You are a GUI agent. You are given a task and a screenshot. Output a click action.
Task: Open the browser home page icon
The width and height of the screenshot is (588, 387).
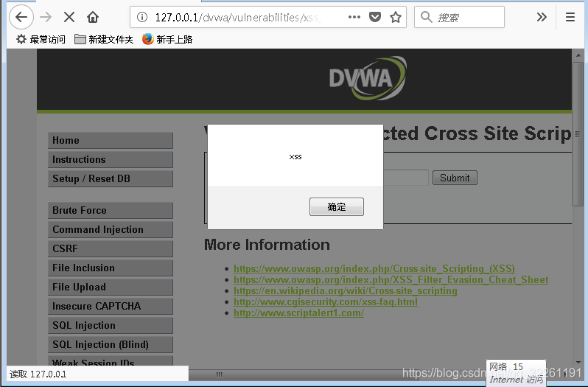(93, 17)
